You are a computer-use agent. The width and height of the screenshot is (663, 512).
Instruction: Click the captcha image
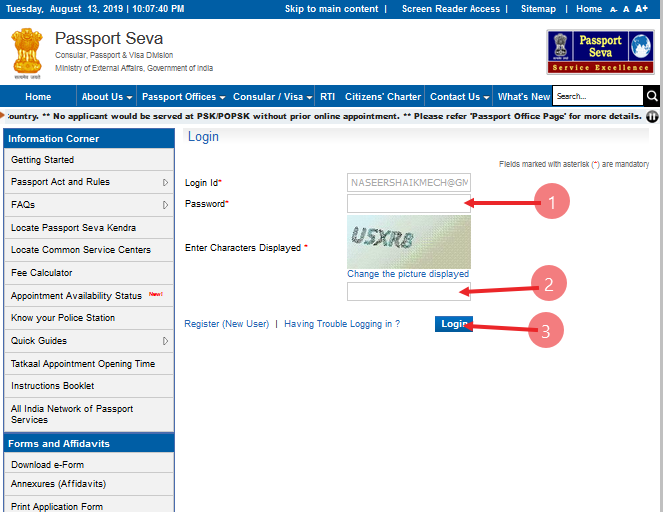pyautogui.click(x=409, y=241)
